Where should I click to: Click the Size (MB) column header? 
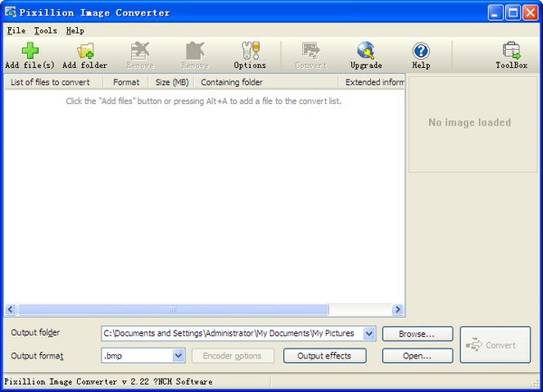(171, 82)
